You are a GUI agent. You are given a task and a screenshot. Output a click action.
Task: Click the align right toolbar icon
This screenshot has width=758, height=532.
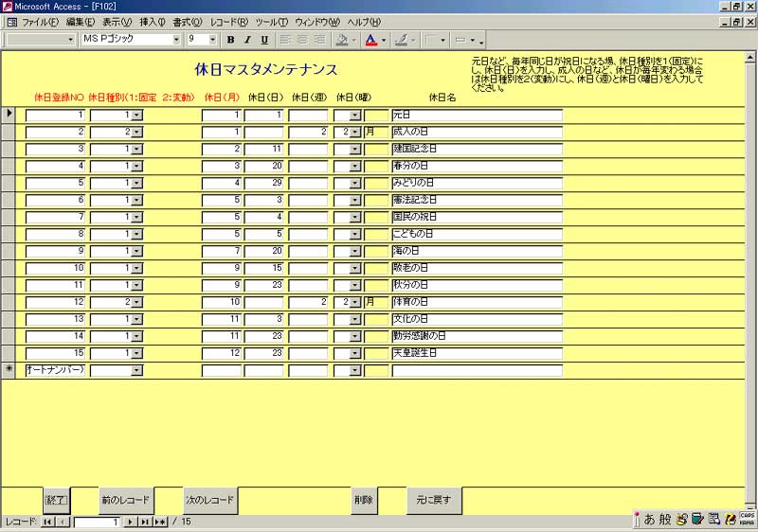coord(319,40)
